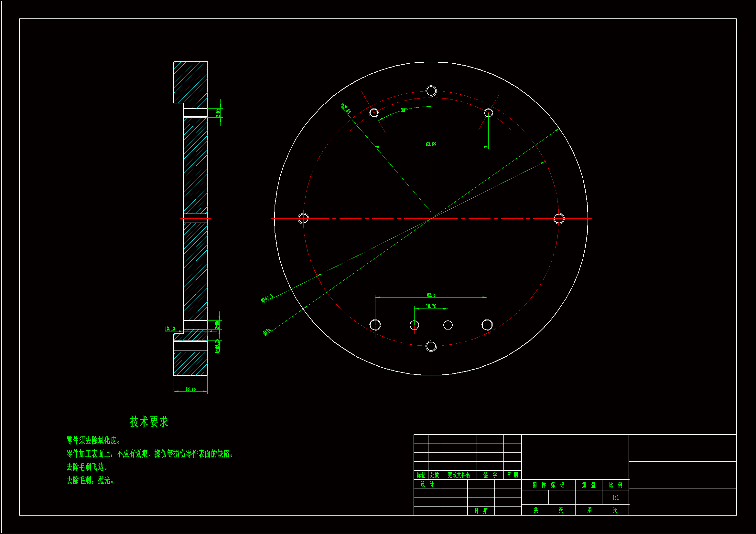756x534 pixels.
Task: Select the 设计 cell in title block
Action: 427,484
